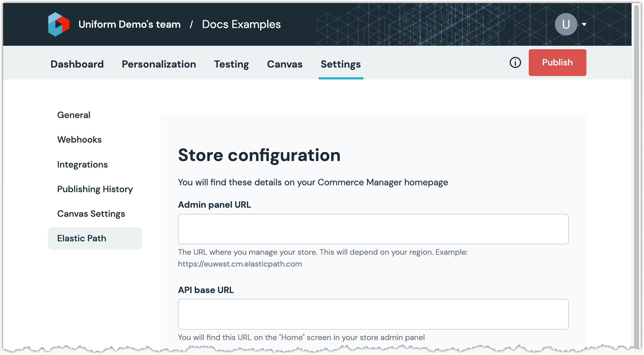Screen dimensions: 644x355
Task: Select Elastic Path in sidebar
Action: point(95,239)
